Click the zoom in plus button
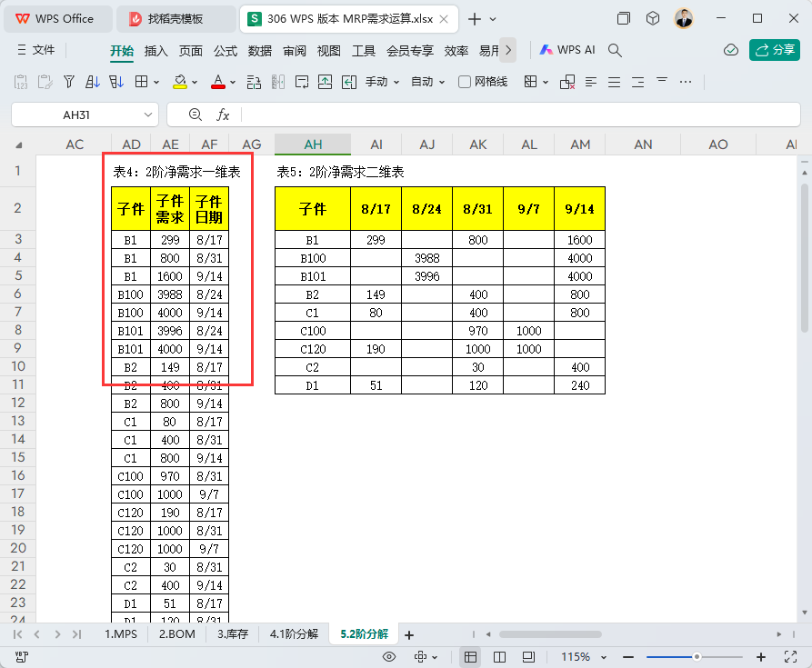The width and height of the screenshot is (812, 668). pos(761,657)
